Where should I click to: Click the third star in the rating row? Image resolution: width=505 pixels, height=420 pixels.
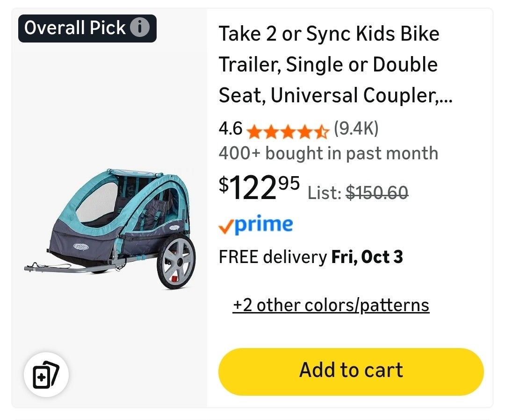pyautogui.click(x=288, y=132)
